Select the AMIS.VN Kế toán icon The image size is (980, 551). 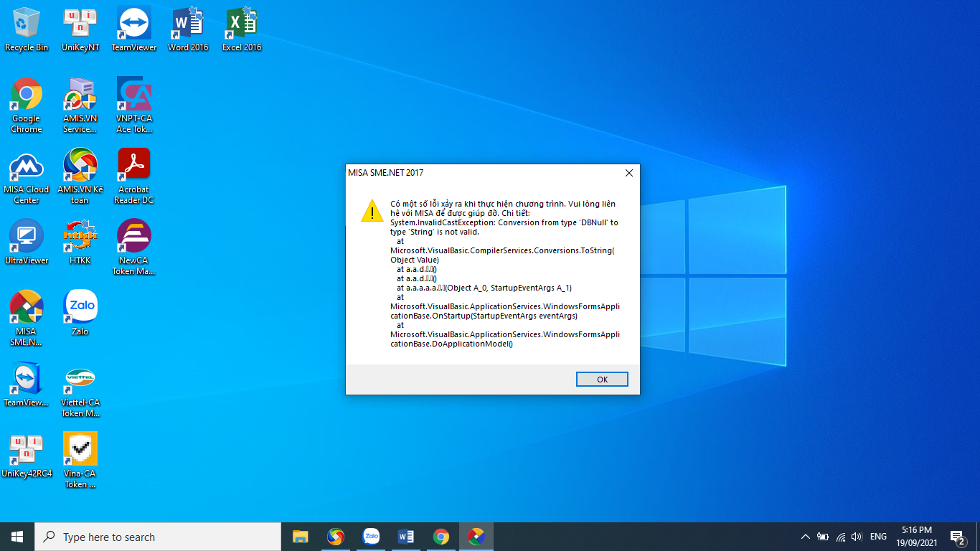(x=80, y=176)
